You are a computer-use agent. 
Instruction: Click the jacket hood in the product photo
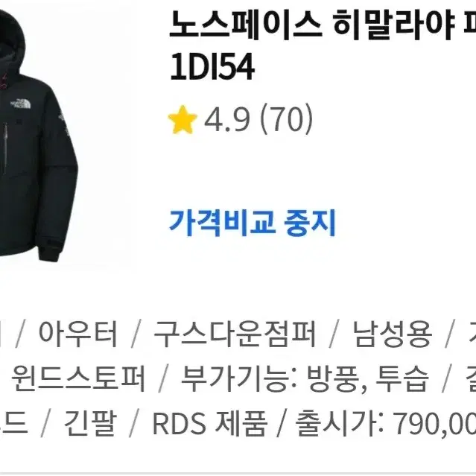click(12, 37)
